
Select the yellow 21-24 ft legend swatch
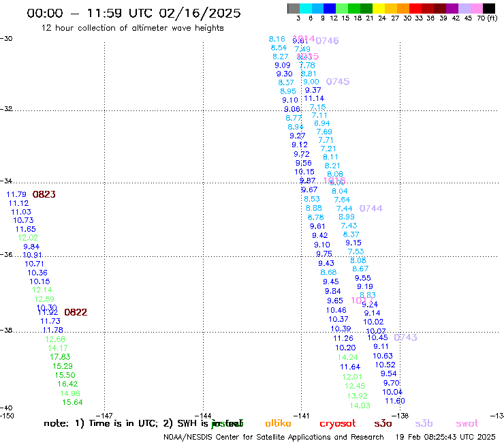[x=379, y=8]
